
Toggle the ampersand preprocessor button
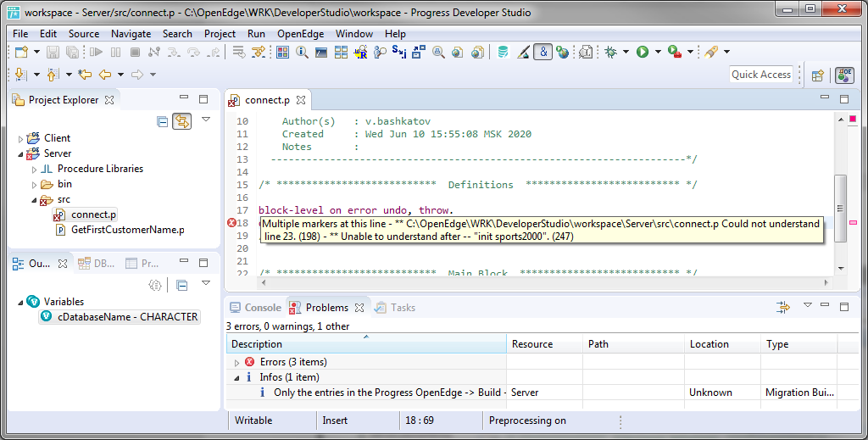(x=543, y=52)
